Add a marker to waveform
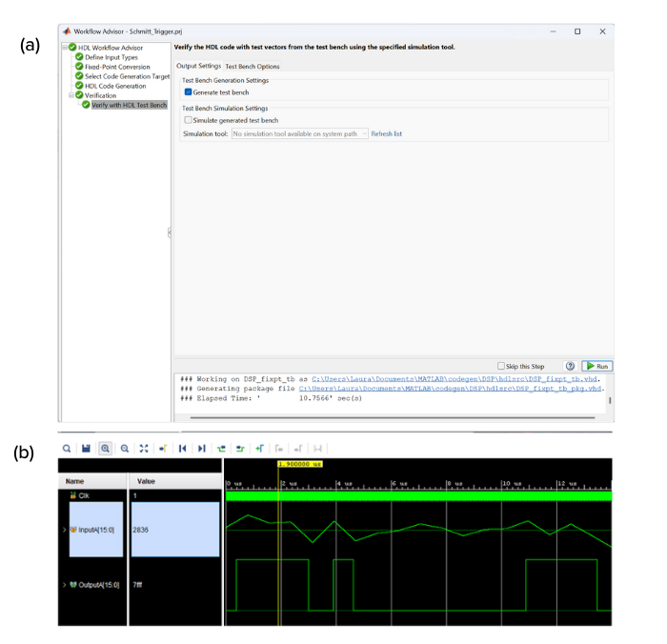 click(259, 449)
